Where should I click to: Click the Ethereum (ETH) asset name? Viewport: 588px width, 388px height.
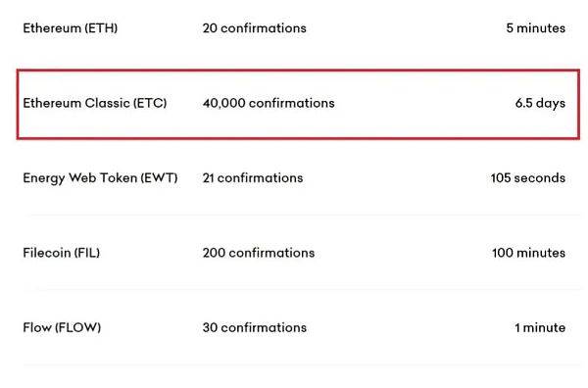pyautogui.click(x=71, y=28)
